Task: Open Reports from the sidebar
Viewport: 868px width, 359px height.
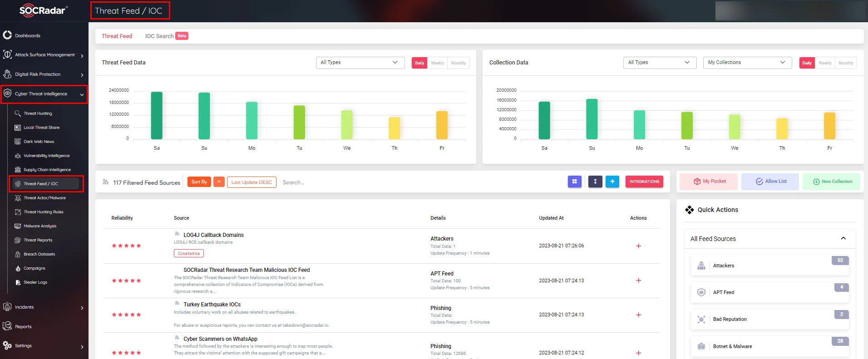Action: pyautogui.click(x=23, y=327)
